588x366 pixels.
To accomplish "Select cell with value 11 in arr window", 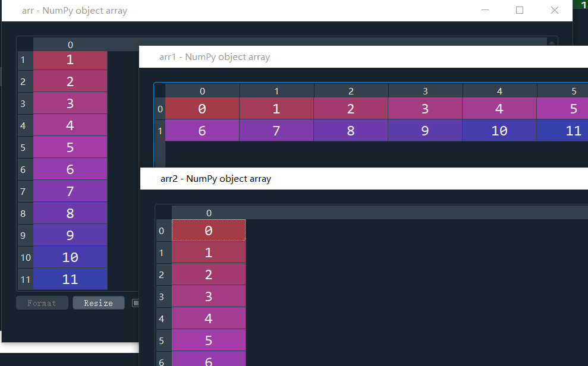I will (x=70, y=279).
